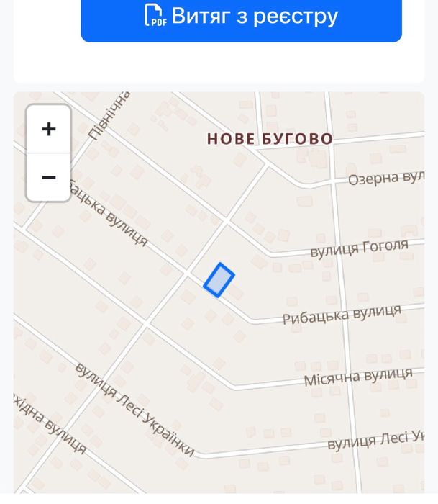Click the Північна street label
The height and width of the screenshot is (504, 438).
pos(109,116)
